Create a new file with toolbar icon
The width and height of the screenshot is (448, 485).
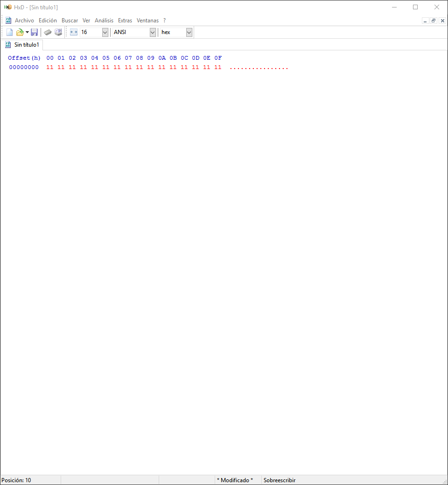tap(10, 32)
